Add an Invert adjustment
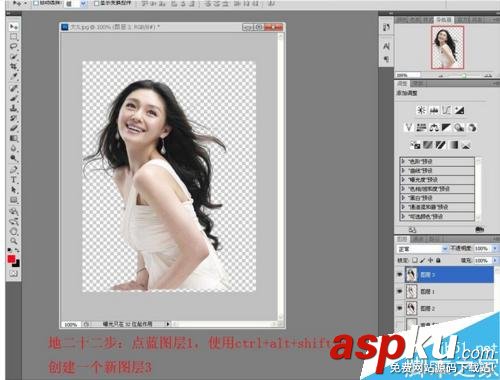This screenshot has width=500, height=380. 415,145
